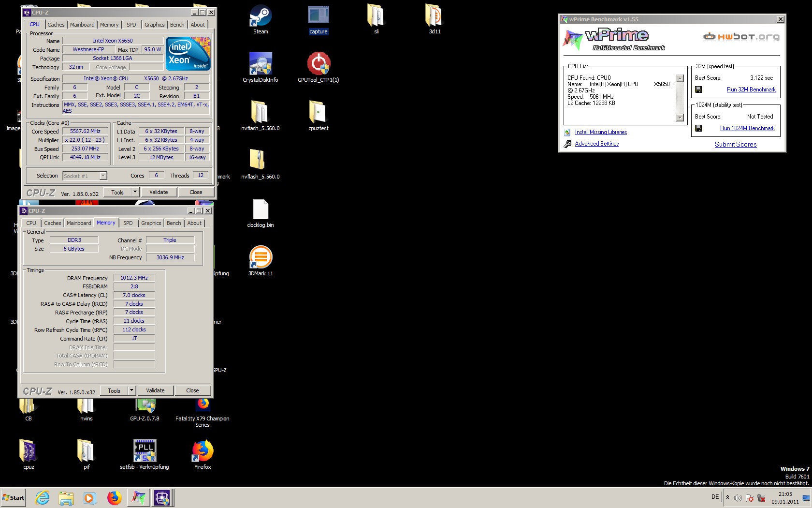This screenshot has width=812, height=508.
Task: Open SPD tab in top CPU-Z
Action: coord(131,25)
